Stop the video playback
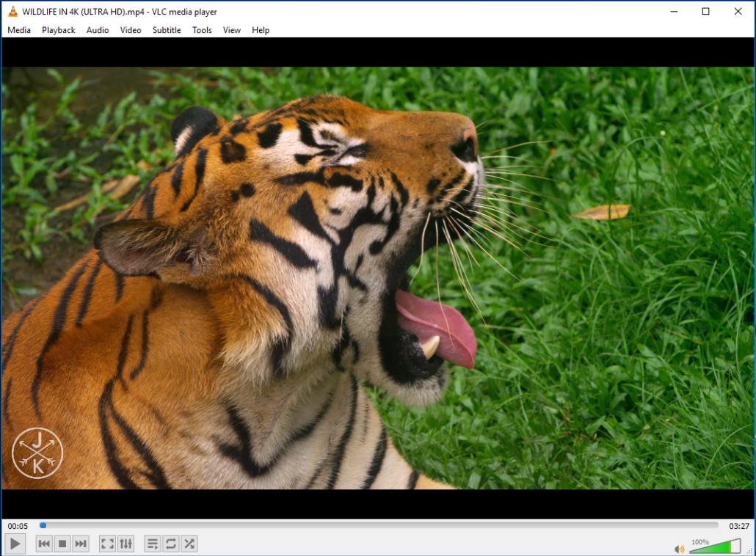756x556 pixels. click(x=62, y=544)
